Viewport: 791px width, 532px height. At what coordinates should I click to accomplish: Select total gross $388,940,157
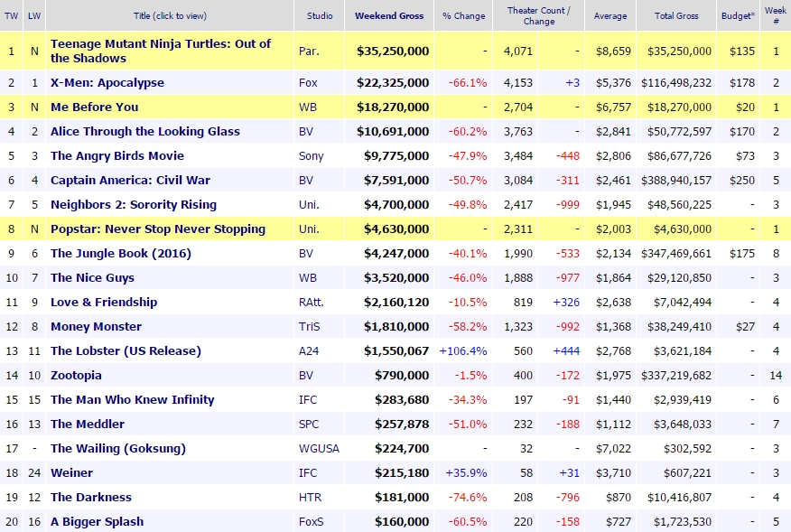pyautogui.click(x=676, y=181)
